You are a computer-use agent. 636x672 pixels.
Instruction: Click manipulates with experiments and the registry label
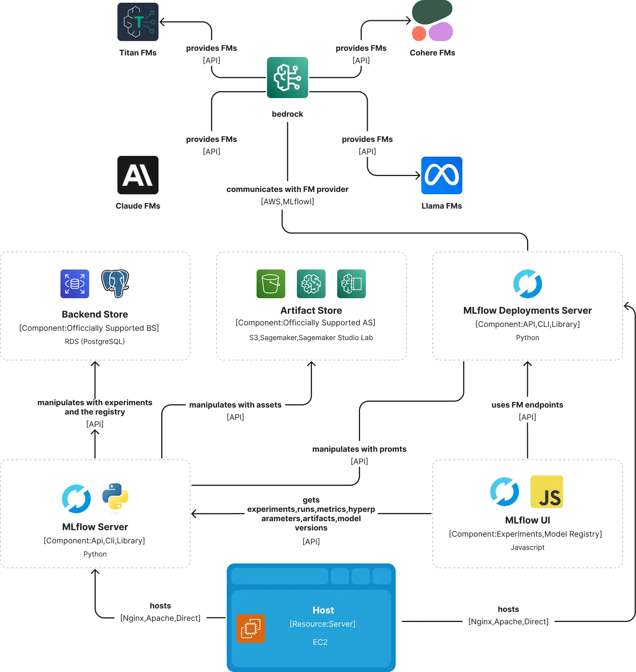[95, 407]
